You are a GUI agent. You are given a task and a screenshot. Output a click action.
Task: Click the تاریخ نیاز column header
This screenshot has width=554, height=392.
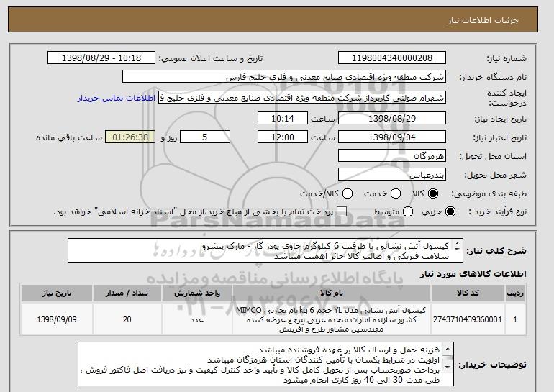57,293
